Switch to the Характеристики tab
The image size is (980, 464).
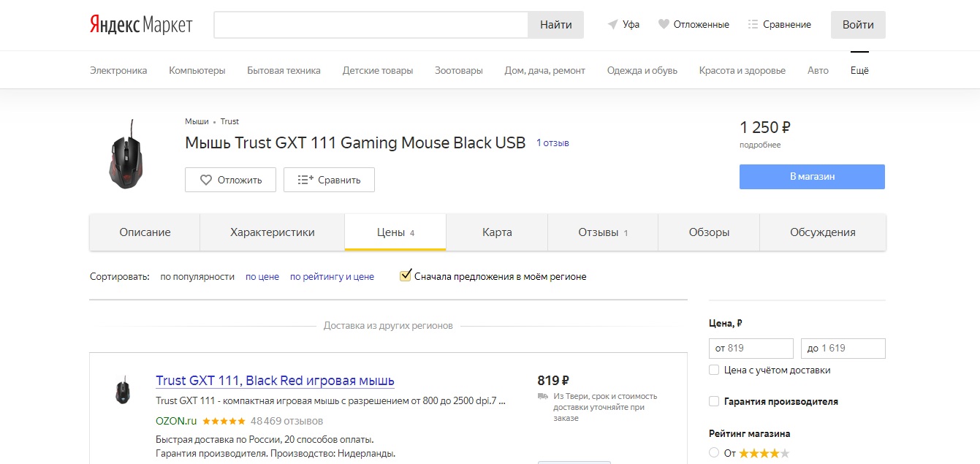[x=273, y=232]
